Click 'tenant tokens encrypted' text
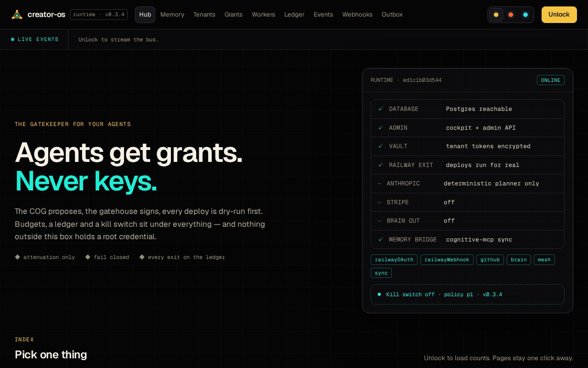This screenshot has height=368, width=588. pos(488,146)
